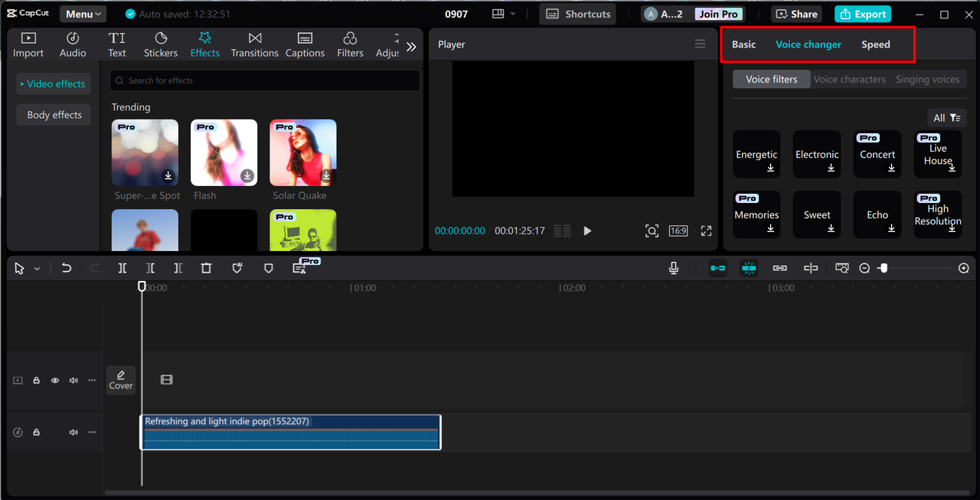Open the Captions tab
The height and width of the screenshot is (500, 980).
click(305, 44)
